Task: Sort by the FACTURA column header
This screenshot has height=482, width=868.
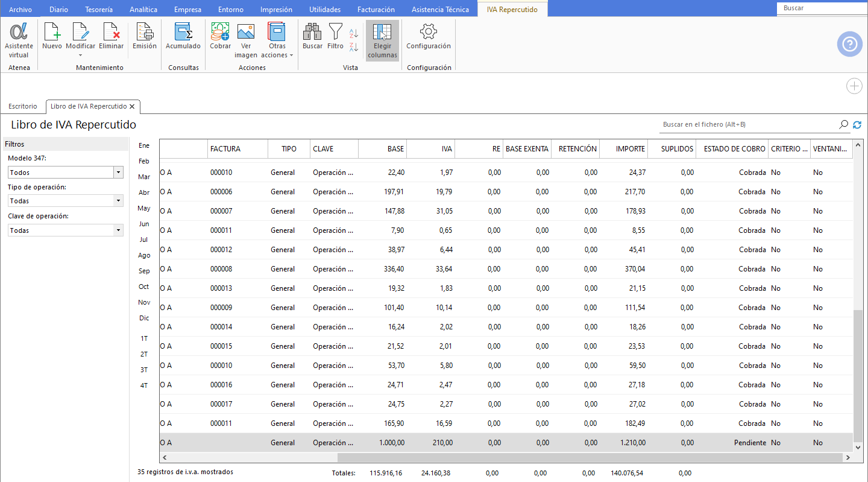Action: tap(237, 148)
